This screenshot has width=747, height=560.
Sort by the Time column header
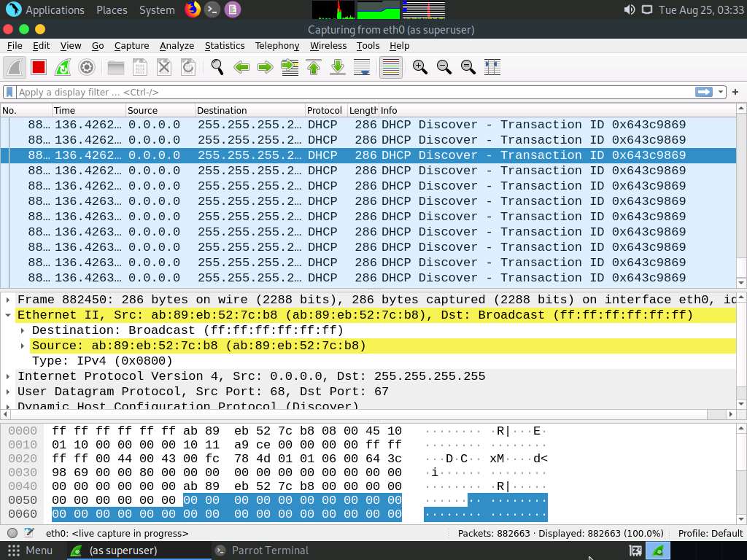pyautogui.click(x=88, y=111)
